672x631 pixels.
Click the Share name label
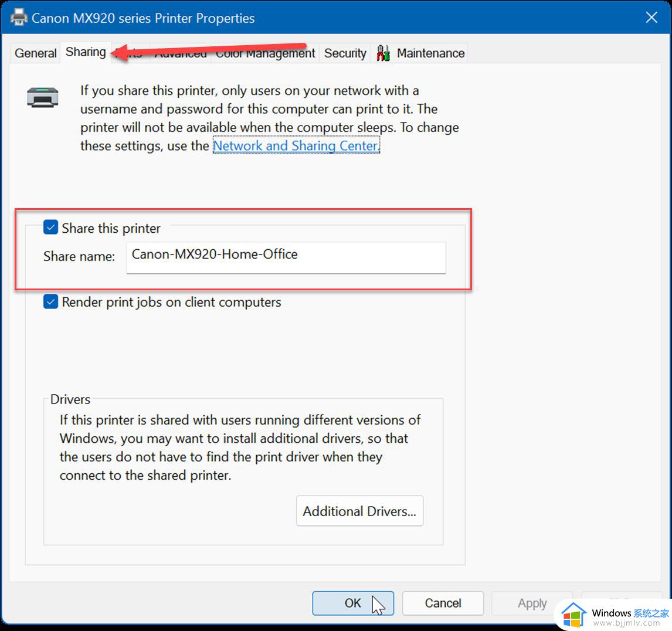(x=79, y=256)
